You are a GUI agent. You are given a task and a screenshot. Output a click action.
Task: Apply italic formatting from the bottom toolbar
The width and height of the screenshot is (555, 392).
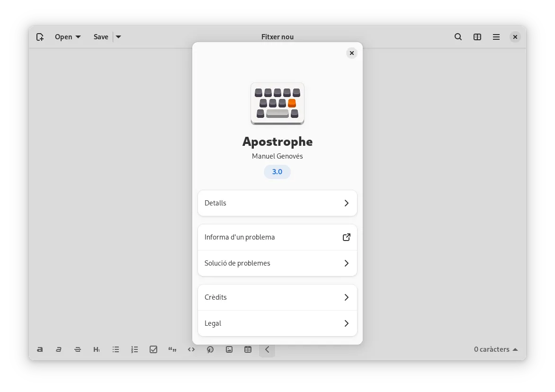click(59, 349)
